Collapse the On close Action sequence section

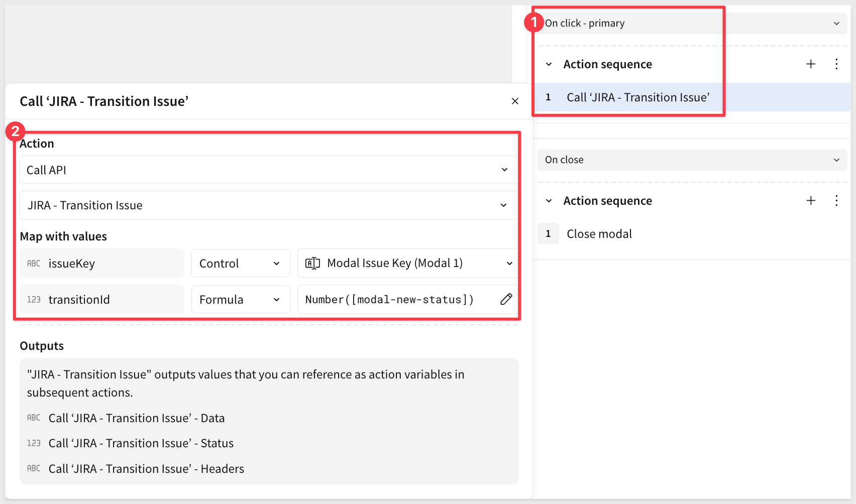point(549,201)
